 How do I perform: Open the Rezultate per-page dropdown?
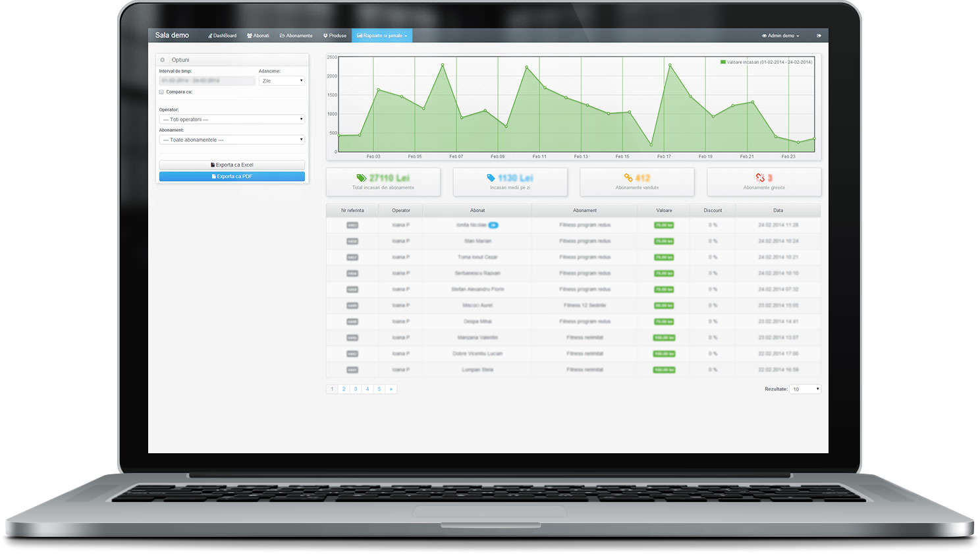tap(805, 389)
